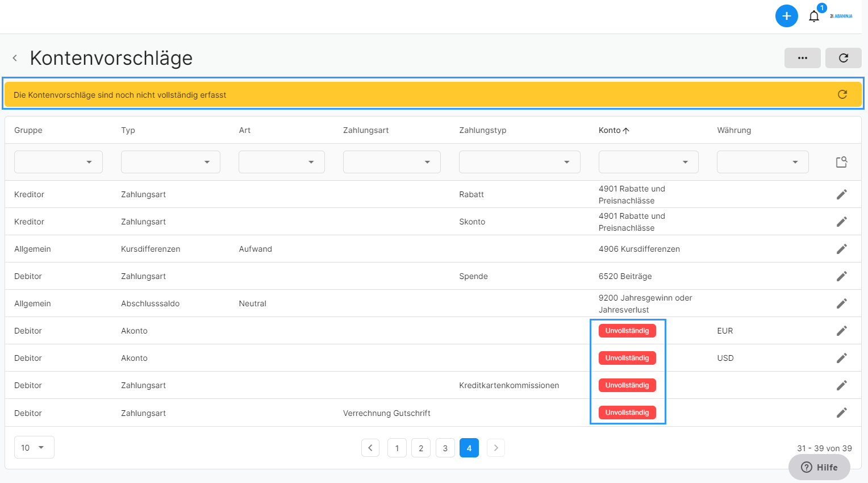This screenshot has height=483, width=868.
Task: Click the blue plus add button
Action: point(786,16)
